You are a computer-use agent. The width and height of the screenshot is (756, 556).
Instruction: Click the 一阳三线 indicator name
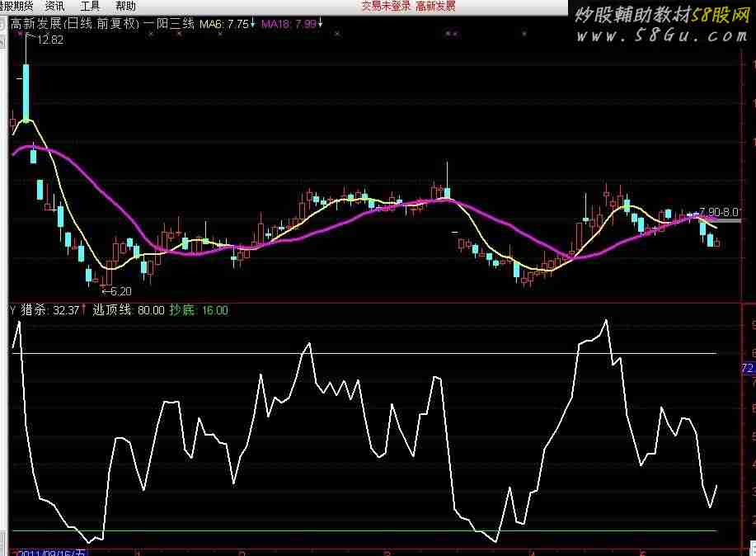coord(168,25)
